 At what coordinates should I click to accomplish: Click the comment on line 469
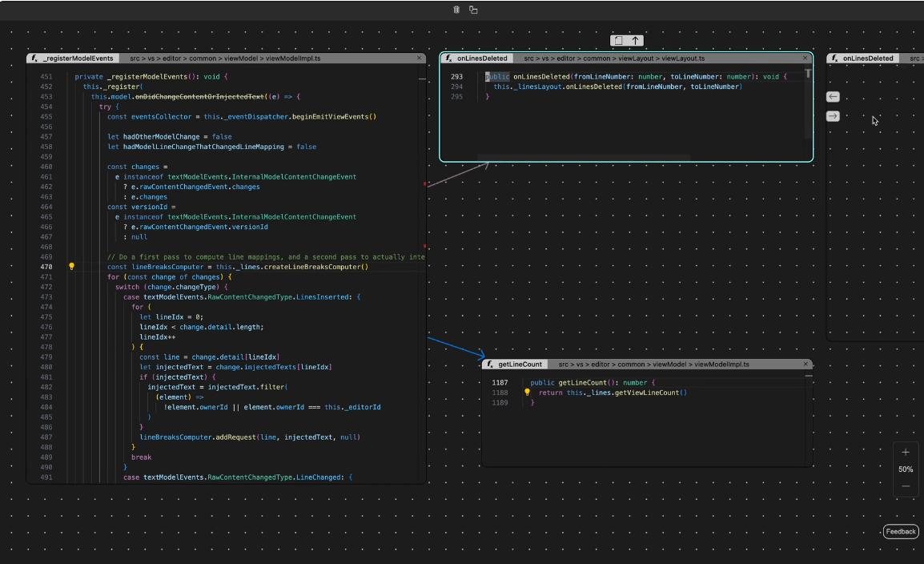266,257
